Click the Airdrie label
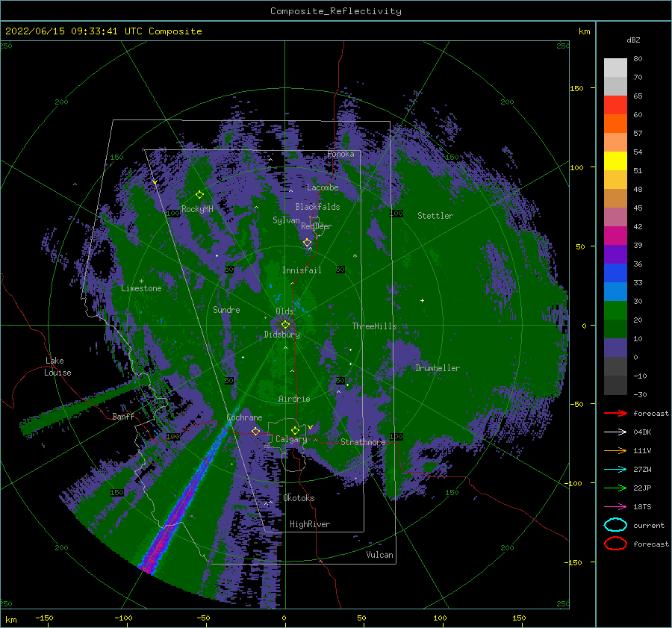The height and width of the screenshot is (628, 672). [294, 399]
